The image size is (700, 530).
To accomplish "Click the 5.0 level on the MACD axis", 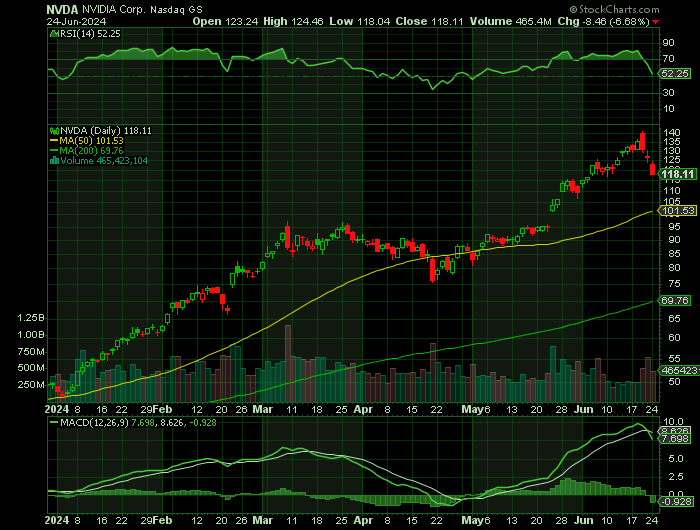I will [x=675, y=459].
